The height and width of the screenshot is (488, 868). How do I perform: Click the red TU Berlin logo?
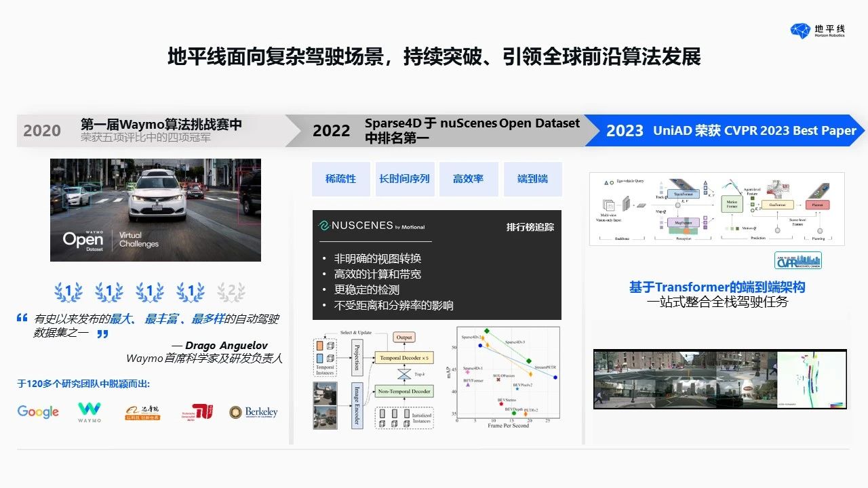pos(197,411)
